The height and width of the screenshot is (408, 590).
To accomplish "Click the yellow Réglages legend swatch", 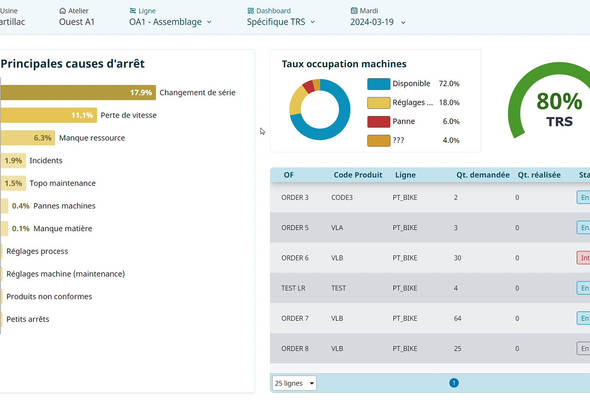I will pyautogui.click(x=379, y=103).
